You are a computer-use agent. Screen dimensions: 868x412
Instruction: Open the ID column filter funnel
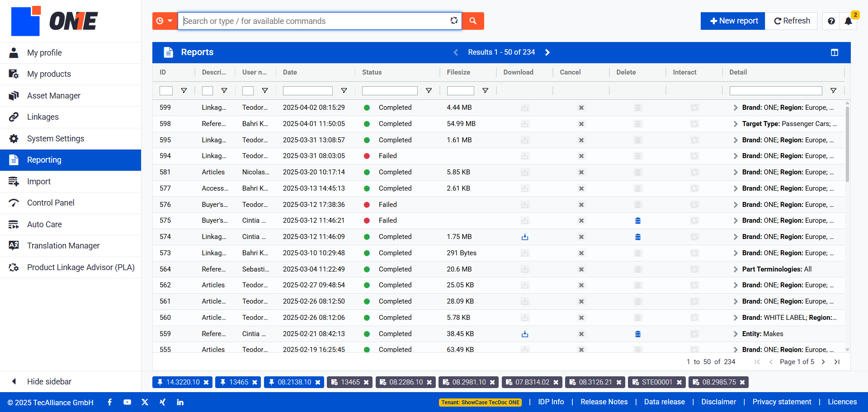pyautogui.click(x=184, y=90)
